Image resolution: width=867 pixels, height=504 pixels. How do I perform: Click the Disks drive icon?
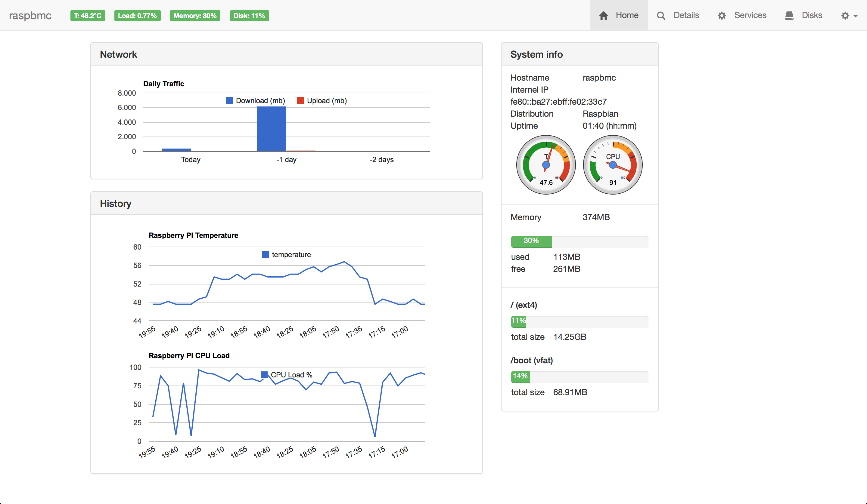tap(789, 15)
